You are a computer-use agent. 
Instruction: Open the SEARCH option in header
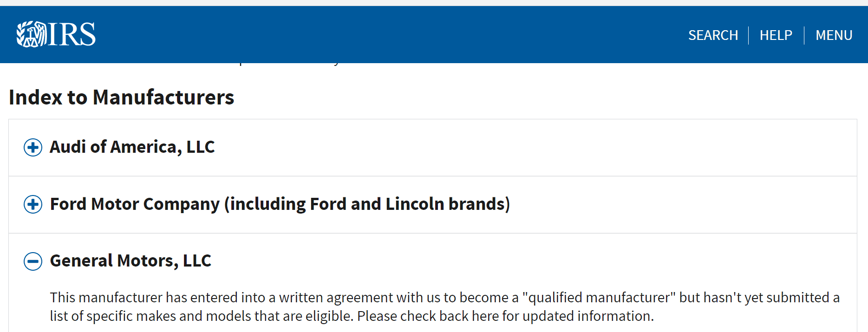point(713,35)
